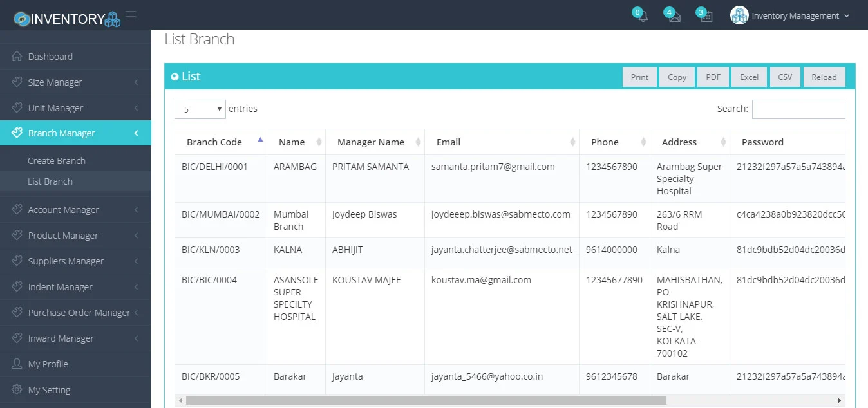Click the Size Manager puzzle icon

[x=17, y=82]
